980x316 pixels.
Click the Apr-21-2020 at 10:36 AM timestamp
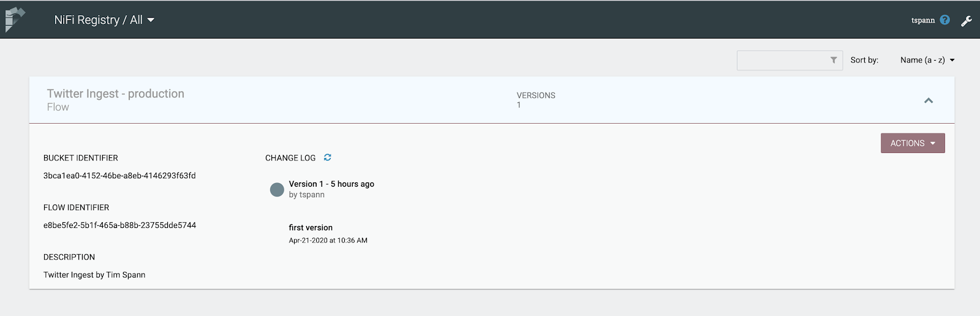[x=328, y=241]
